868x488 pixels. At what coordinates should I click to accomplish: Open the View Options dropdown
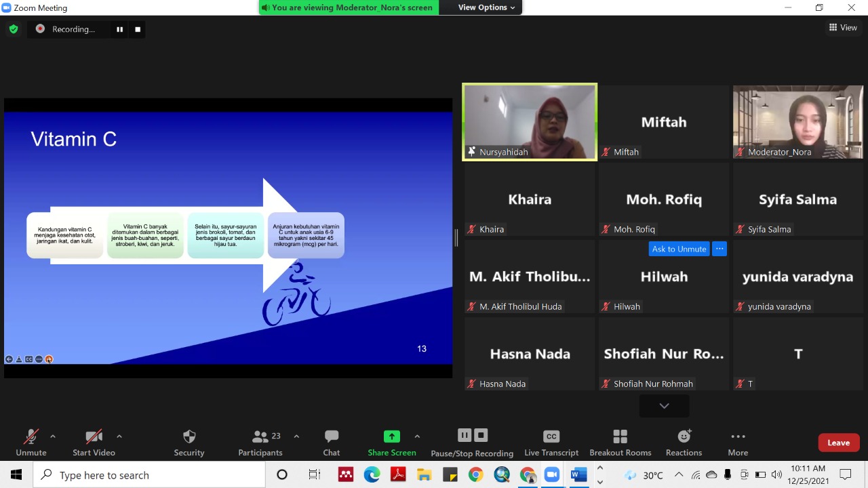pyautogui.click(x=486, y=7)
